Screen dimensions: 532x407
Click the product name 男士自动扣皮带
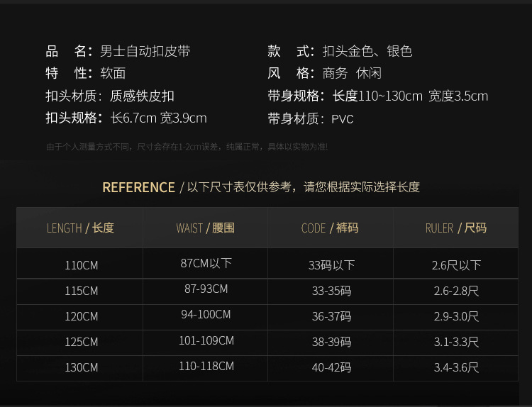coord(145,51)
